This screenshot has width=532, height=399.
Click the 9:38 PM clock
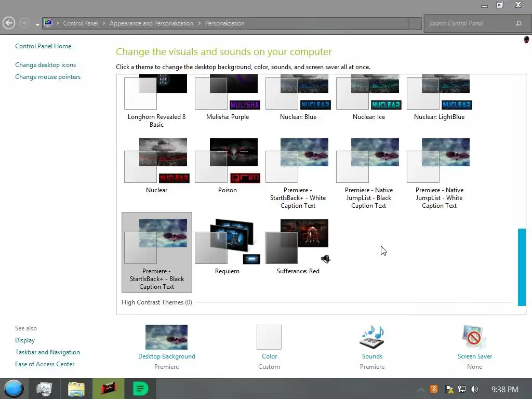(505, 390)
